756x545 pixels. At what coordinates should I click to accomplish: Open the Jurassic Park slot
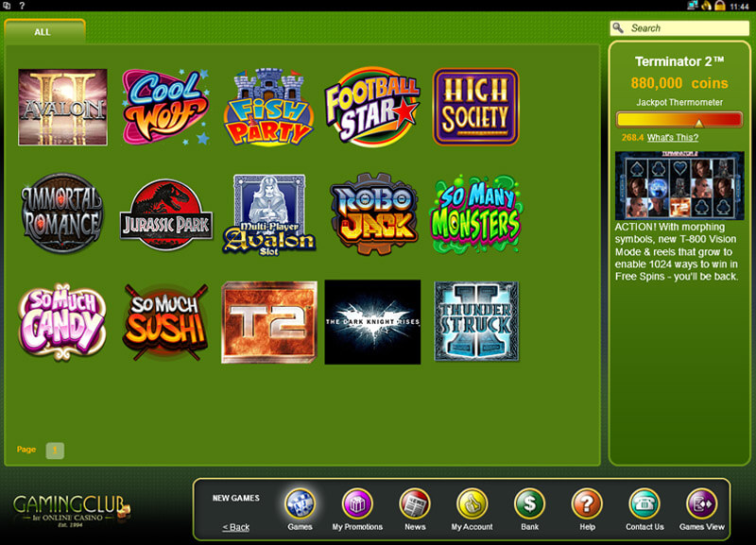coord(166,215)
